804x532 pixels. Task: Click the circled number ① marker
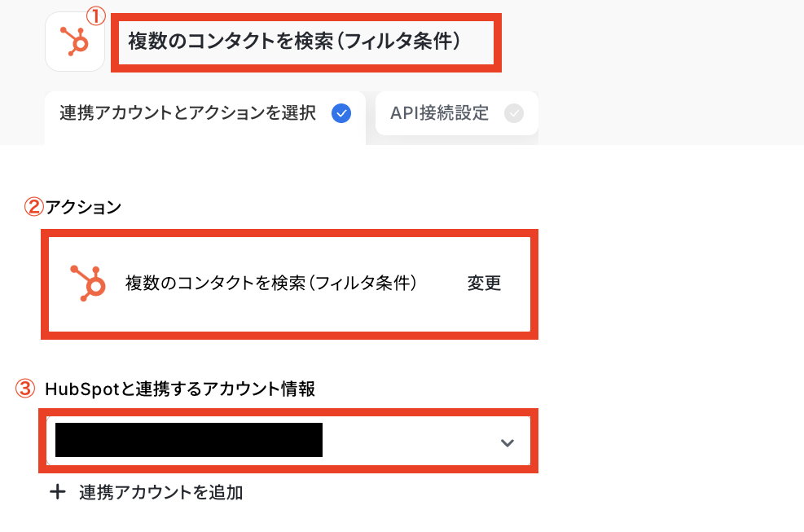(97, 17)
